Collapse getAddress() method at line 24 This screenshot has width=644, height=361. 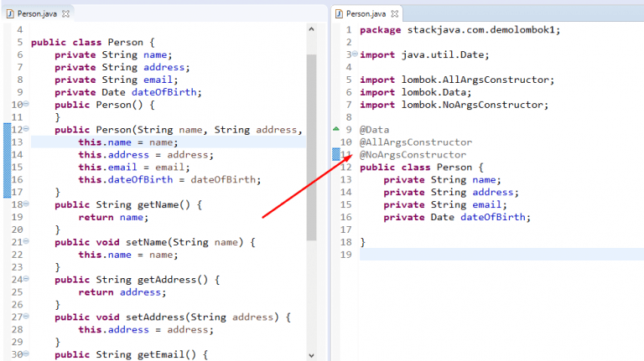[x=26, y=279]
